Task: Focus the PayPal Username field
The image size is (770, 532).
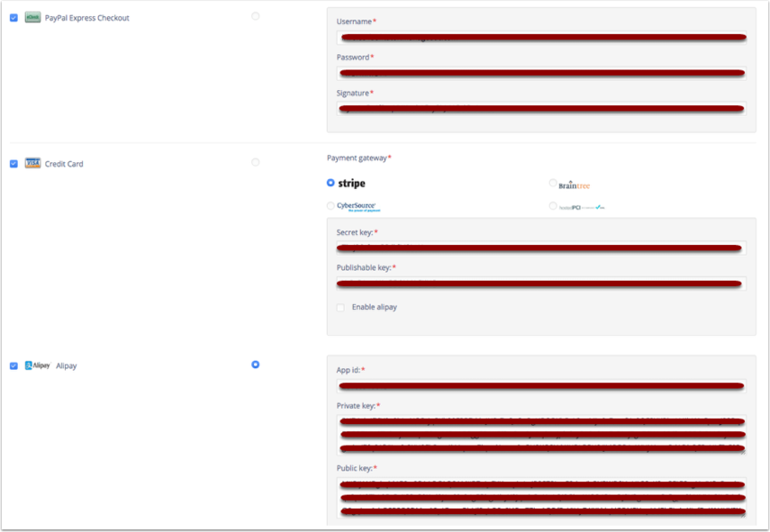Action: click(540, 37)
